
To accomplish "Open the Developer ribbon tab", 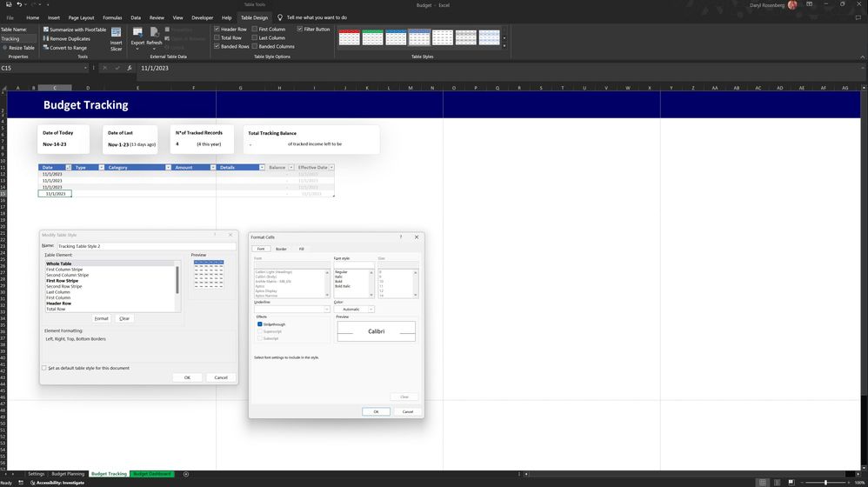I will [202, 17].
